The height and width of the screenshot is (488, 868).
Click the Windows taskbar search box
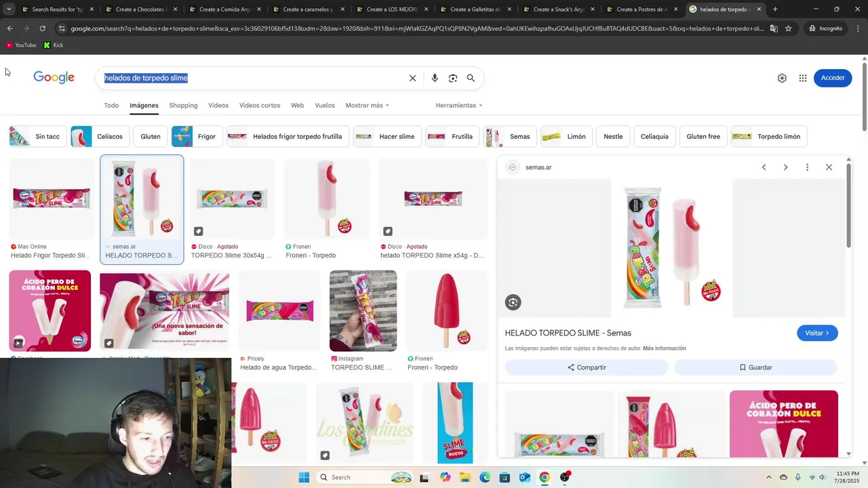[x=365, y=477]
